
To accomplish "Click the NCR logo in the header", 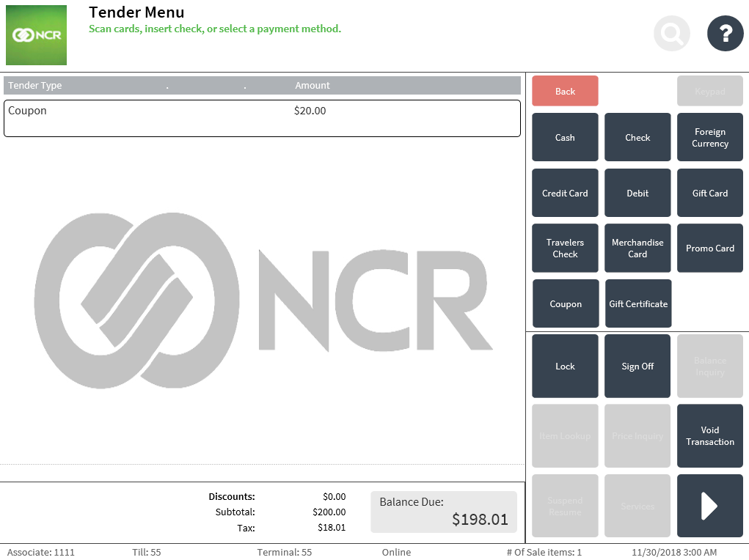I will [36, 35].
